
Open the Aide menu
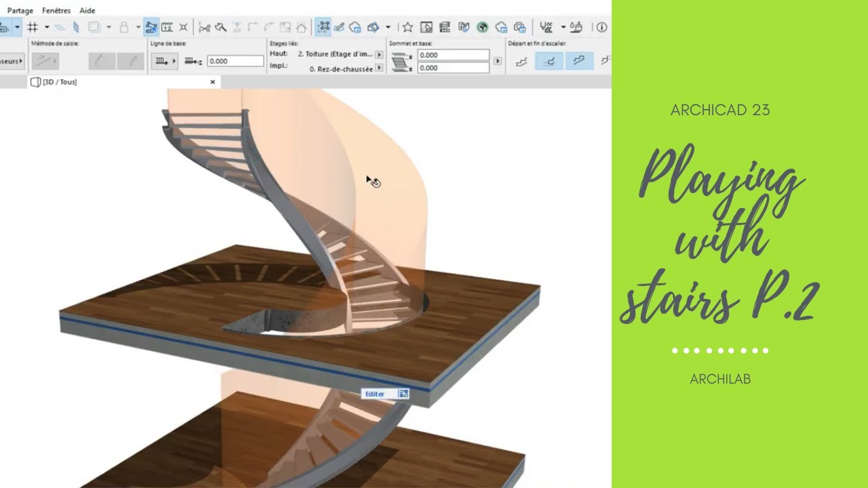tap(87, 11)
